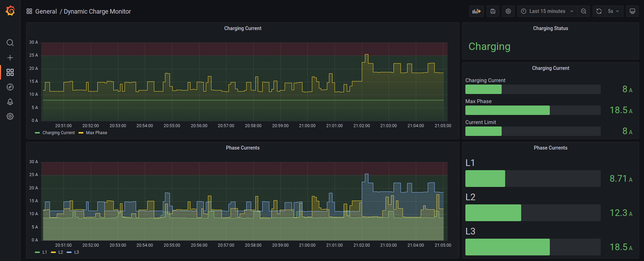Image resolution: width=644 pixels, height=261 pixels.
Task: Click the General folder breadcrumb
Action: [46, 12]
